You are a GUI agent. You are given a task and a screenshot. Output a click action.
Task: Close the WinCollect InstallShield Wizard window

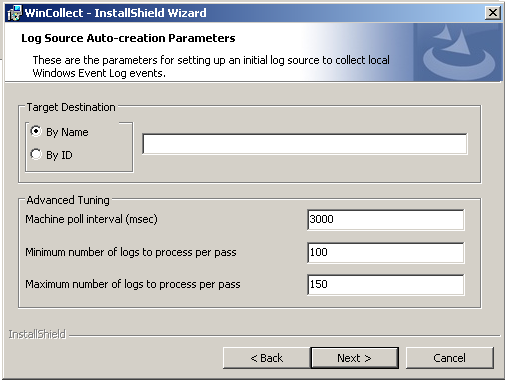[x=493, y=13]
